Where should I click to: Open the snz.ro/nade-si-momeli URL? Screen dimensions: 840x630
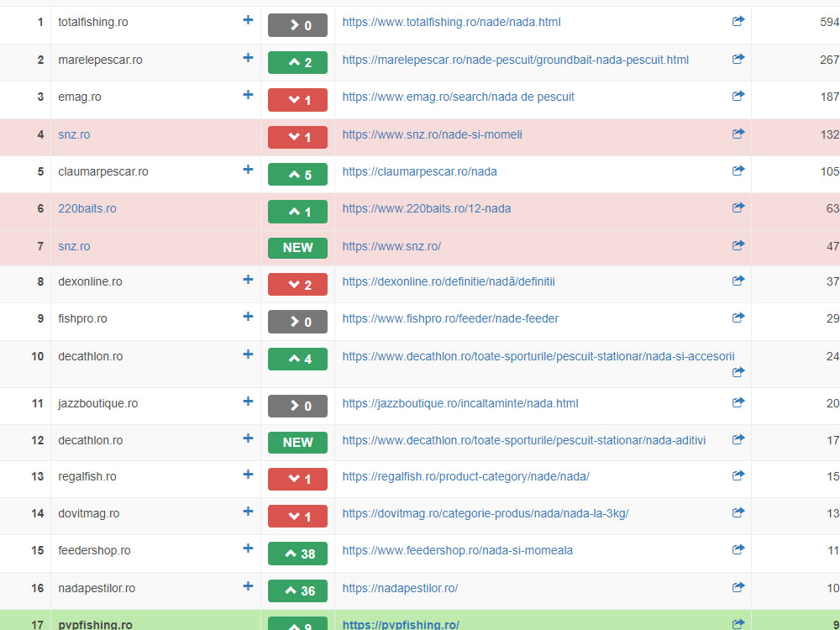[x=433, y=134]
